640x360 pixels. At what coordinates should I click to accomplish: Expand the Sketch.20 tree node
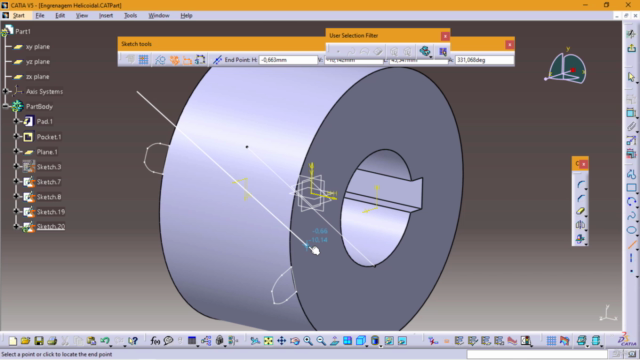point(16,226)
